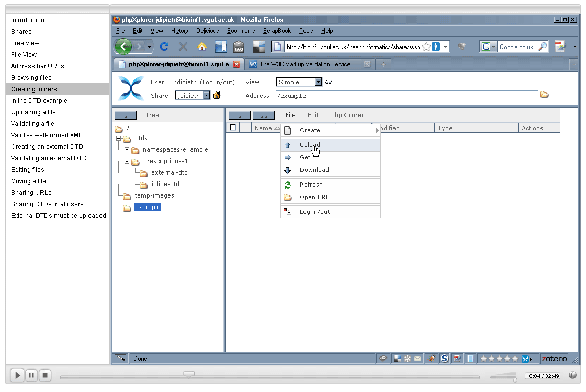
Task: Click the video volume slider knob
Action: point(515,379)
